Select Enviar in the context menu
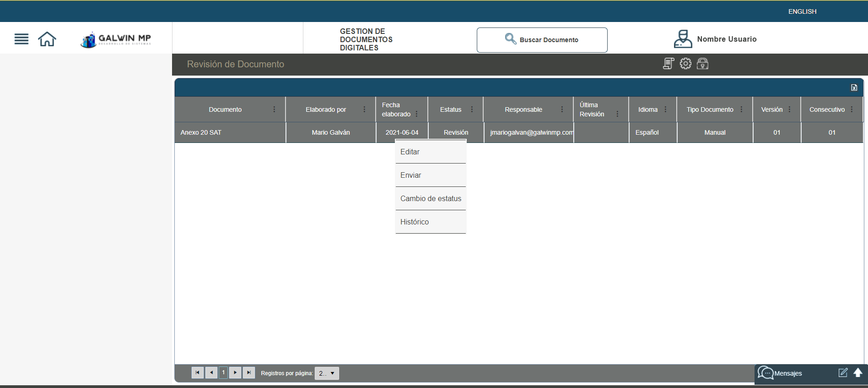 pyautogui.click(x=431, y=175)
